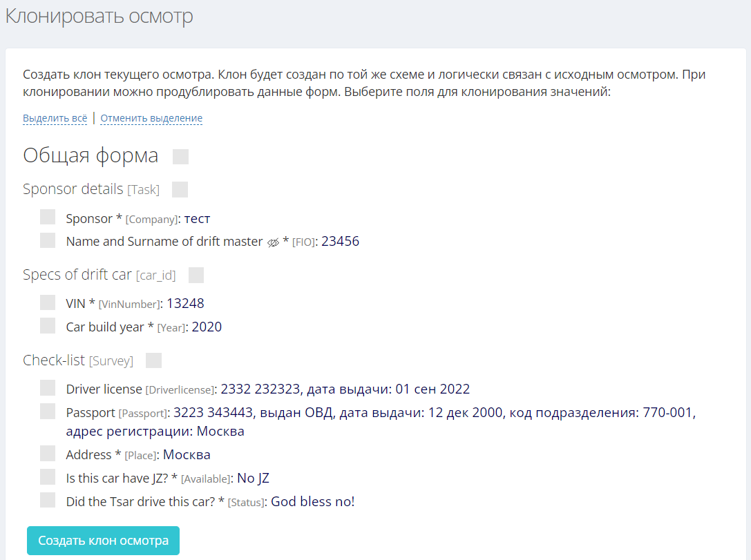Click the Passport details value text
This screenshot has height=560, width=751.
(434, 413)
